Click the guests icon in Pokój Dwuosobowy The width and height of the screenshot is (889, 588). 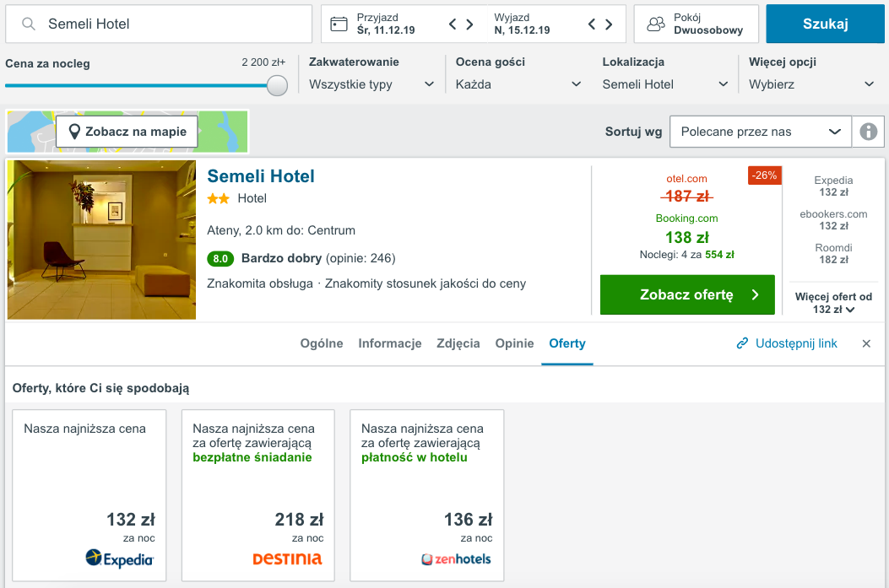(658, 23)
